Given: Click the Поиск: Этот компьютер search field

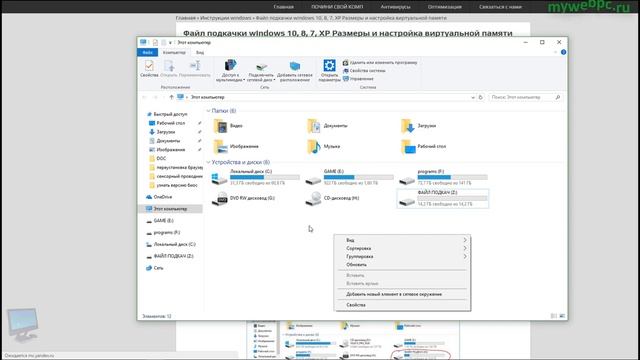Looking at the screenshot, I should point(526,97).
